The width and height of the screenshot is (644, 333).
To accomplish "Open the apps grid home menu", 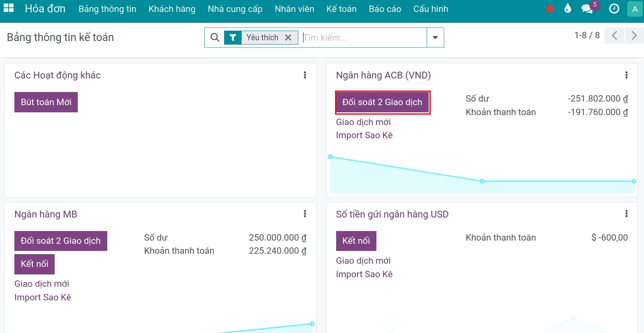I will tap(8, 8).
